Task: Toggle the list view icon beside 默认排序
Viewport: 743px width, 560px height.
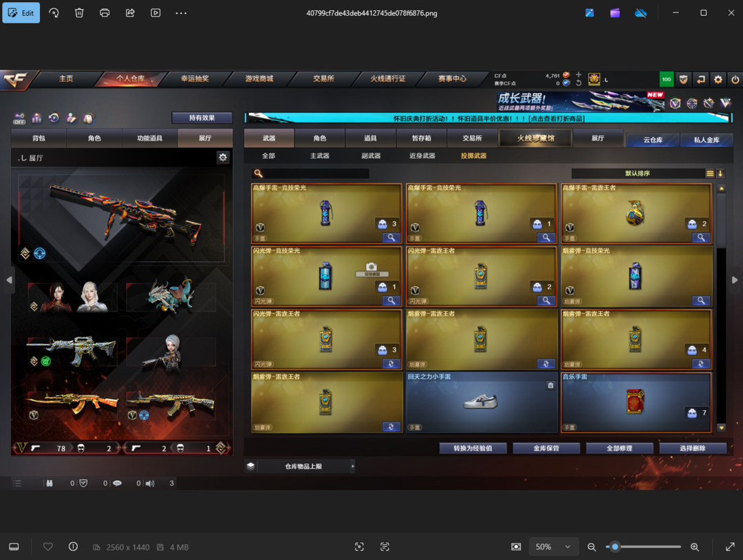Action: (x=710, y=173)
